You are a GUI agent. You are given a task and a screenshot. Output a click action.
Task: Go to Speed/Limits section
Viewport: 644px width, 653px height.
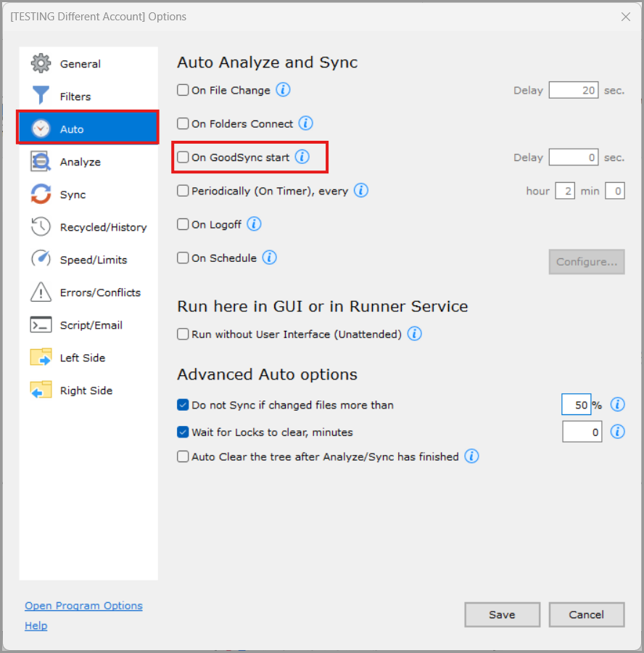point(88,260)
